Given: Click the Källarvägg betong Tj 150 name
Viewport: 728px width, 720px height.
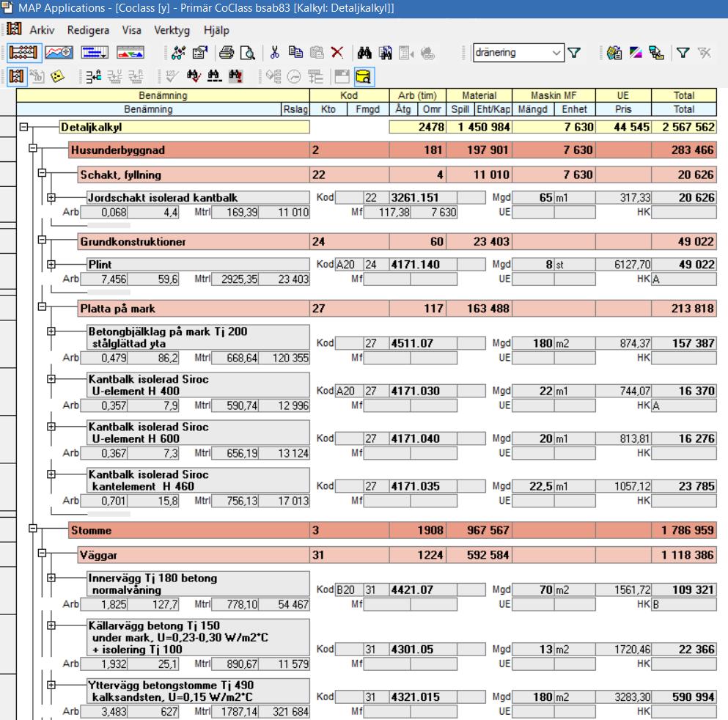Looking at the screenshot, I should pos(198,637).
